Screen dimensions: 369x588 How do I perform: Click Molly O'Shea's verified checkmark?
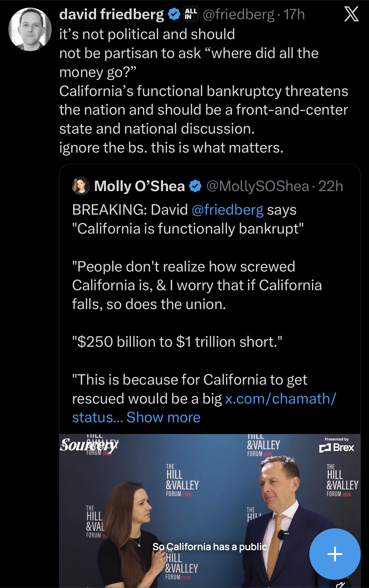195,186
